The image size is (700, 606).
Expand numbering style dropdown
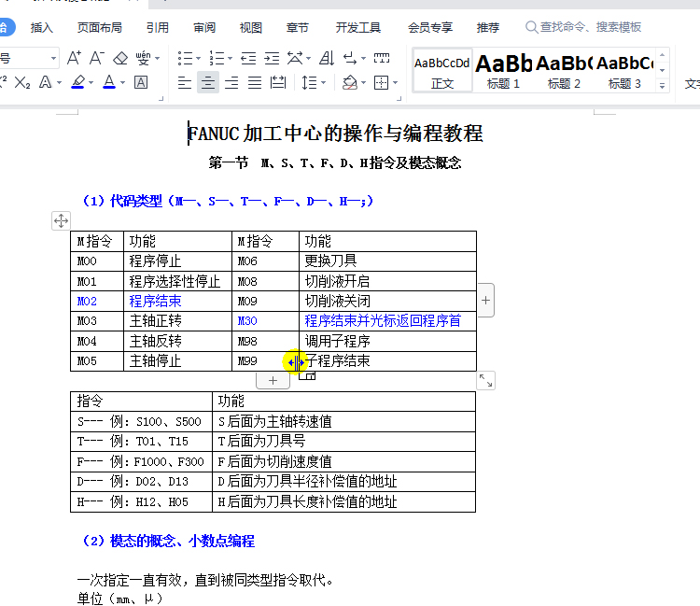point(230,59)
